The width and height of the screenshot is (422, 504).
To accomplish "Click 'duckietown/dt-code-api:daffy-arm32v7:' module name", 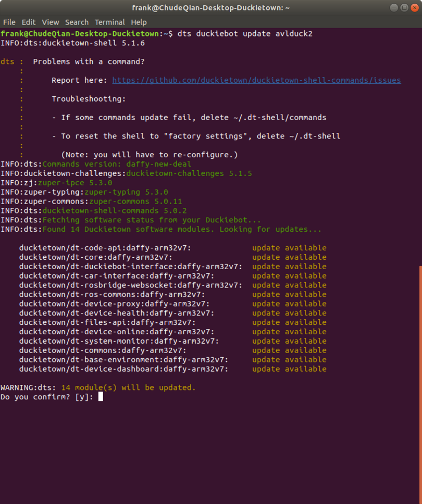I will [x=105, y=248].
